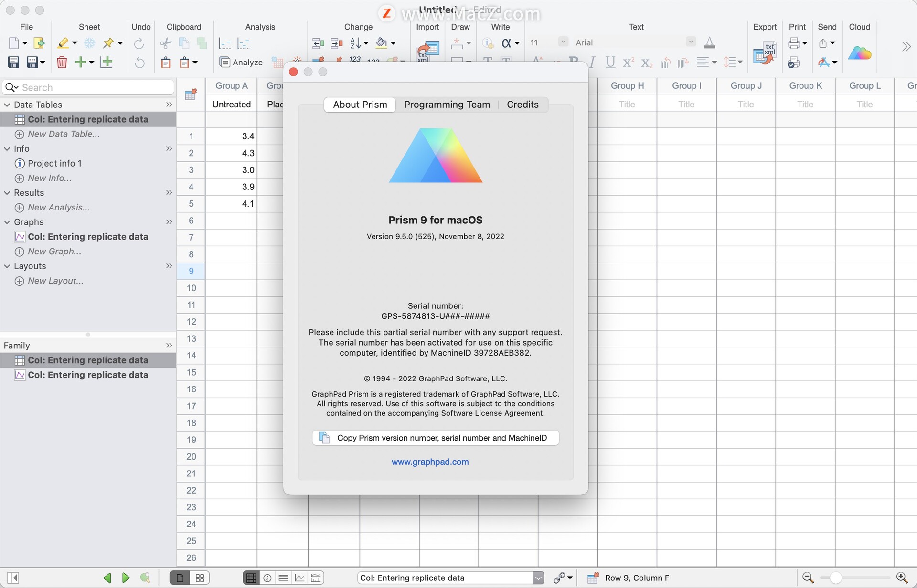Image resolution: width=917 pixels, height=588 pixels.
Task: Toggle italic text formatting
Action: coord(592,62)
